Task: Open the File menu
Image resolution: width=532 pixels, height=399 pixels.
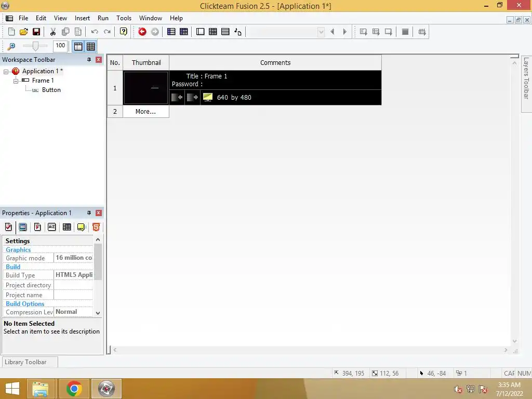Action: [23, 18]
